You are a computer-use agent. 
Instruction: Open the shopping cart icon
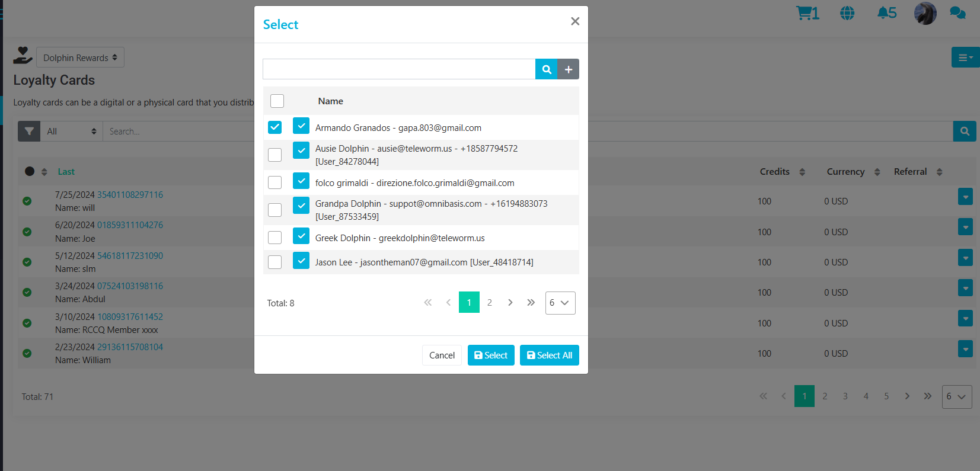coord(807,13)
